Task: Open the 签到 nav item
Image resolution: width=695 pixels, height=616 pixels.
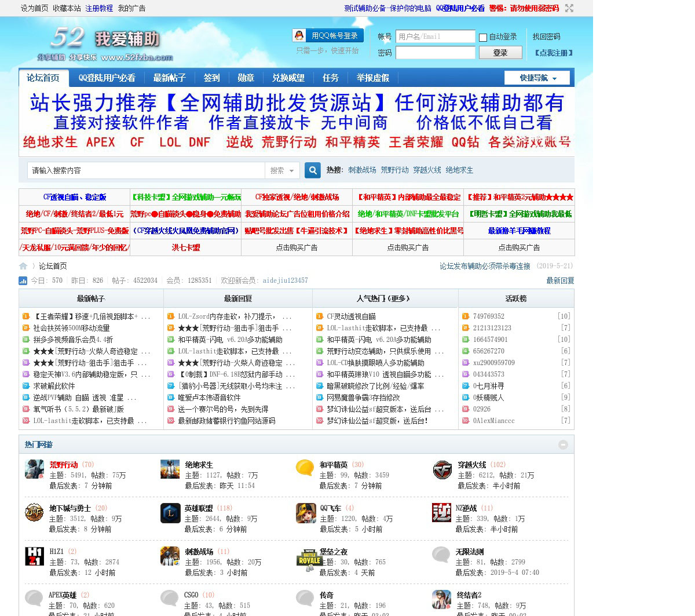Action: pos(211,78)
